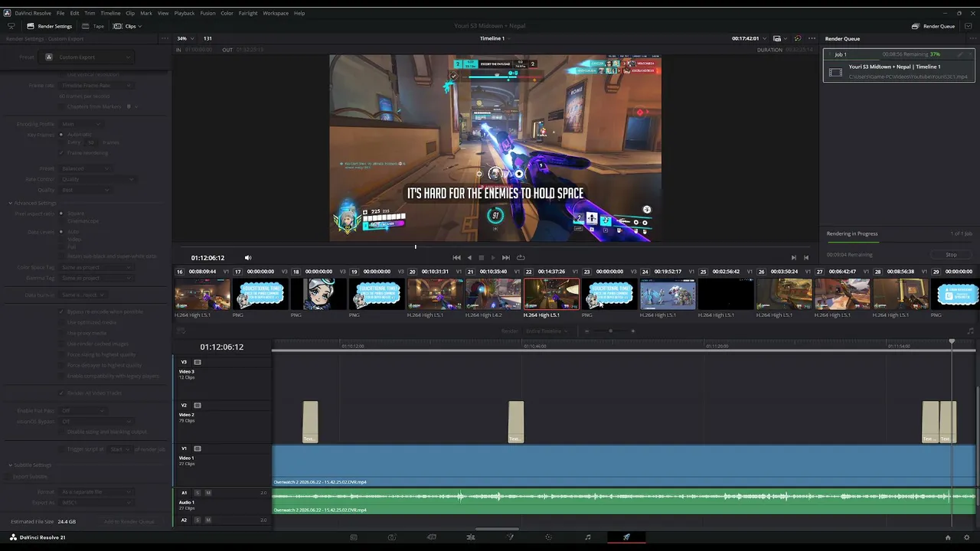Open the Color page icon
This screenshot has height=551, width=980.
510,537
